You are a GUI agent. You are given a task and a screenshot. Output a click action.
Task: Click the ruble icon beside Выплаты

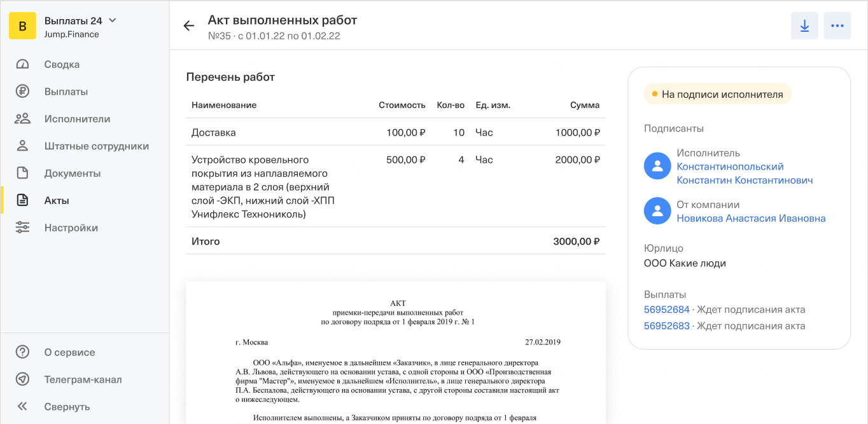pyautogui.click(x=23, y=92)
